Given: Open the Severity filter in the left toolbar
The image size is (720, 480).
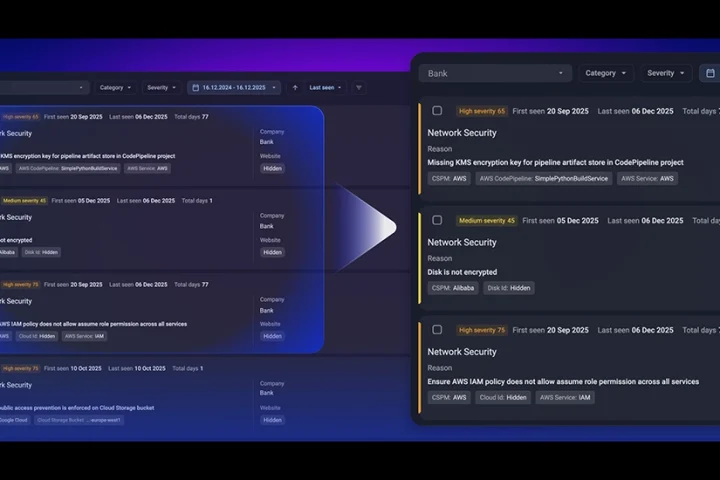Looking at the screenshot, I should tap(163, 88).
